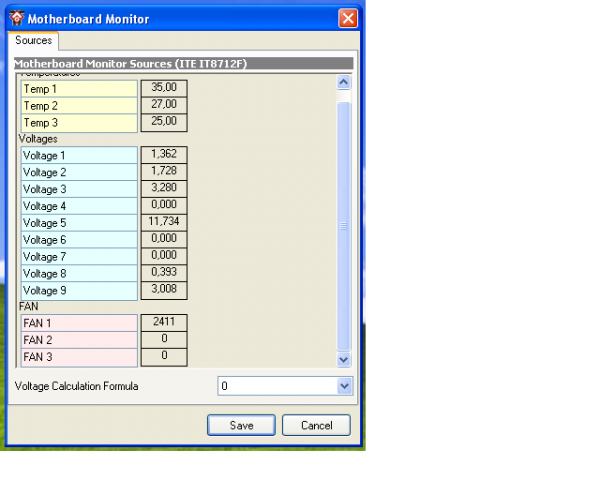Click the FAN 3 label field
600x480 pixels.
tap(78, 357)
